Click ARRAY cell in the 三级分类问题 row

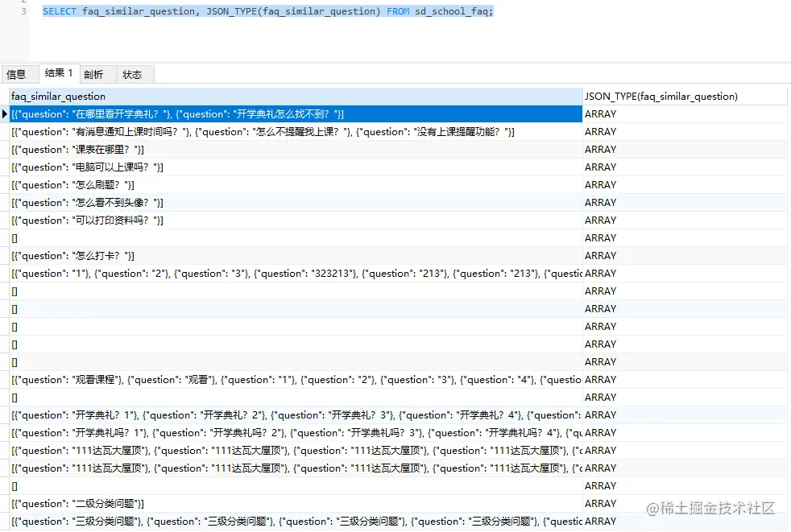[685, 522]
